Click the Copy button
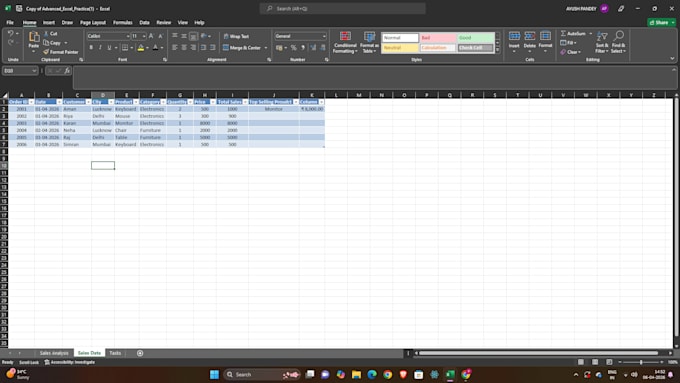Viewport: 680px width, 383px height. [x=52, y=43]
